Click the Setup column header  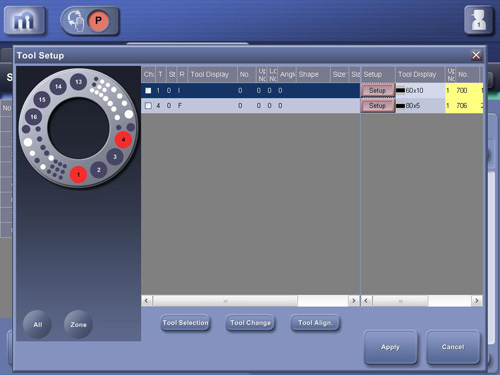point(378,74)
